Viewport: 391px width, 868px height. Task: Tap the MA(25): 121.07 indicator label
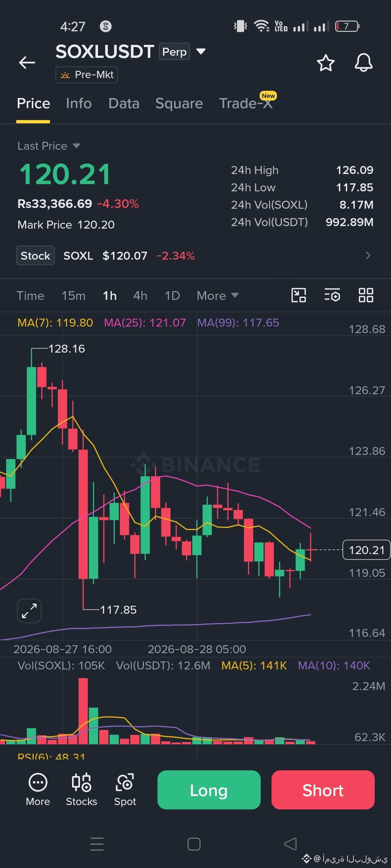(145, 323)
